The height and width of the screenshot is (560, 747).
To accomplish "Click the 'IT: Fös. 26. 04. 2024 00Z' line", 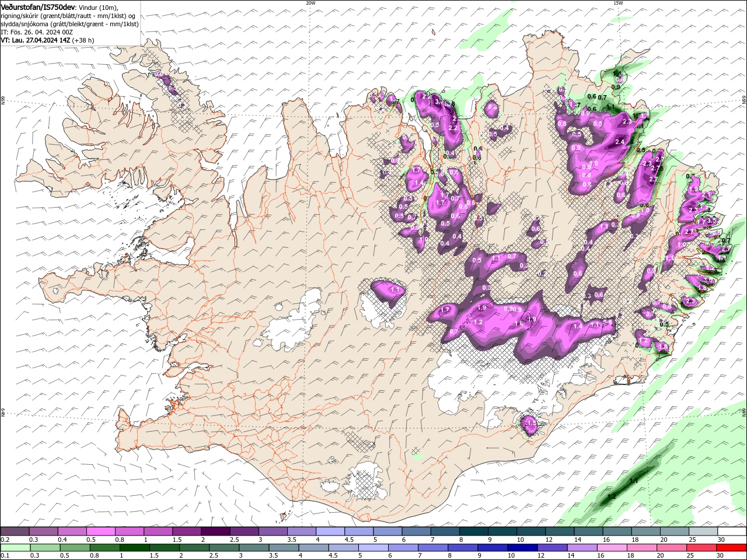I will [36, 32].
